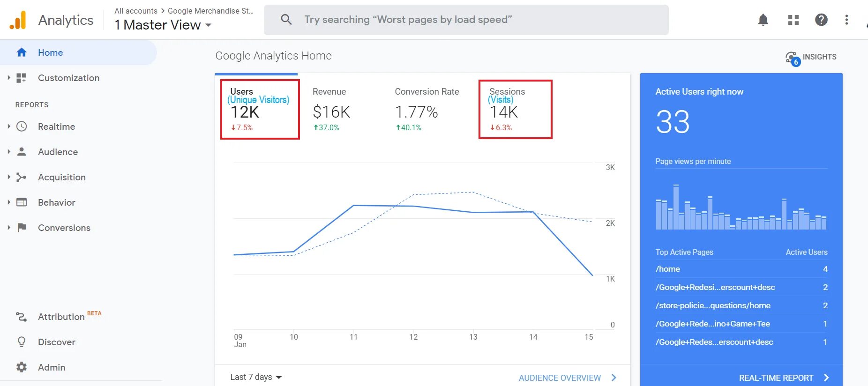Click the Audience Overview chevron arrow

point(614,378)
